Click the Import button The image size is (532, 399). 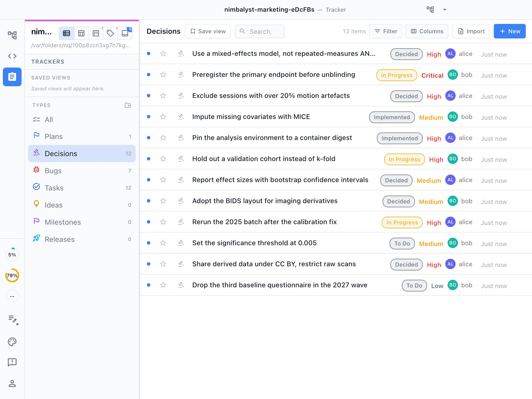click(x=471, y=31)
